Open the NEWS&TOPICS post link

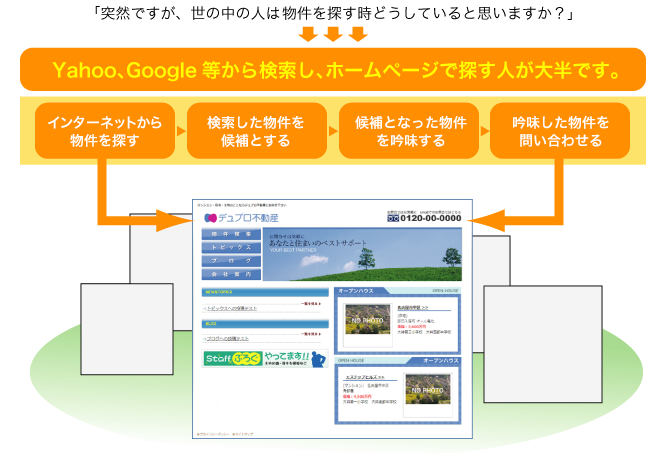(232, 308)
